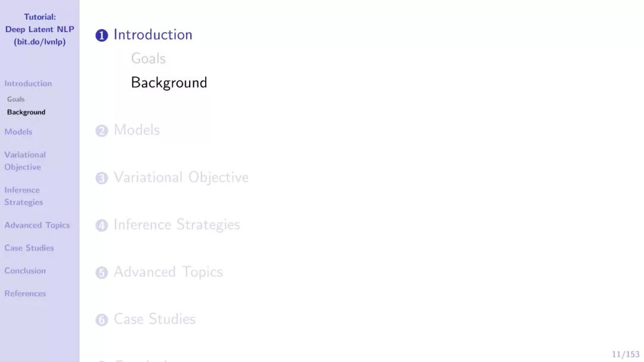Select Background subsection in sidebar
644x362 pixels.
pos(26,112)
